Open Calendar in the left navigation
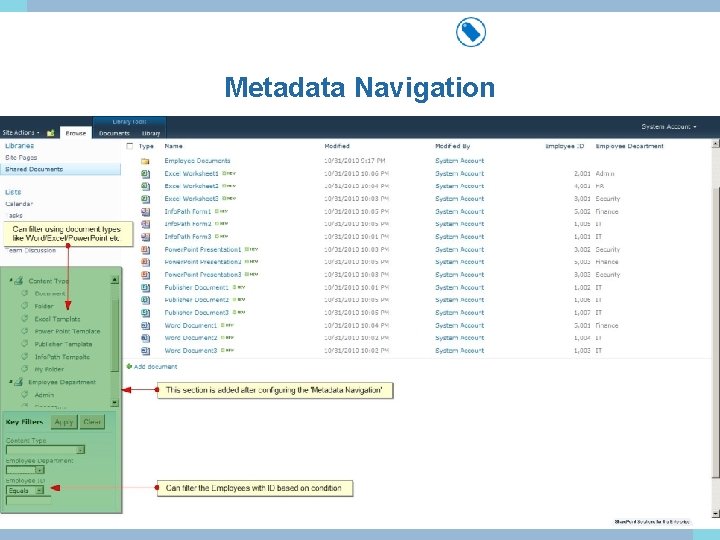 point(19,203)
